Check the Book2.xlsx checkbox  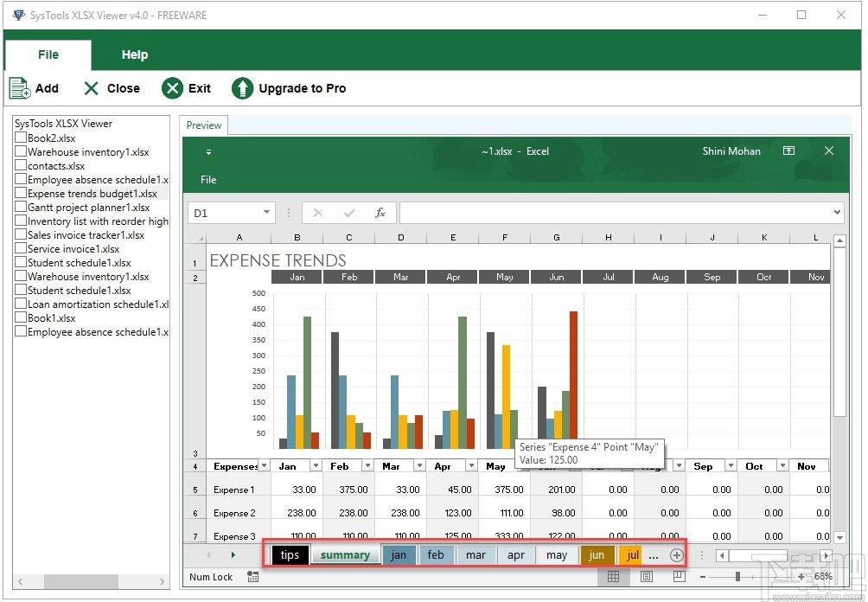click(21, 138)
